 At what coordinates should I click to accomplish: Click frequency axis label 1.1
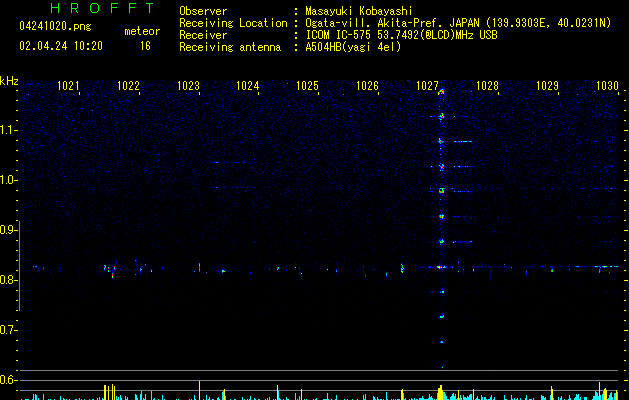coord(9,130)
